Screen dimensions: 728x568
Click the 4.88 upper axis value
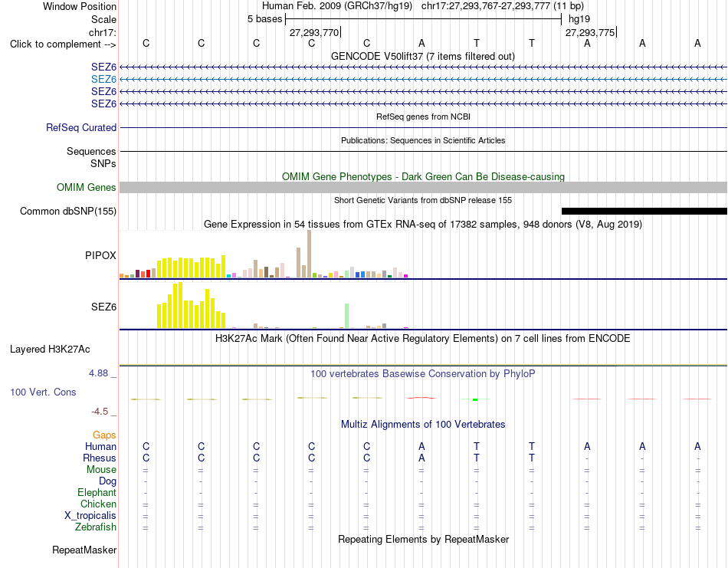point(98,373)
